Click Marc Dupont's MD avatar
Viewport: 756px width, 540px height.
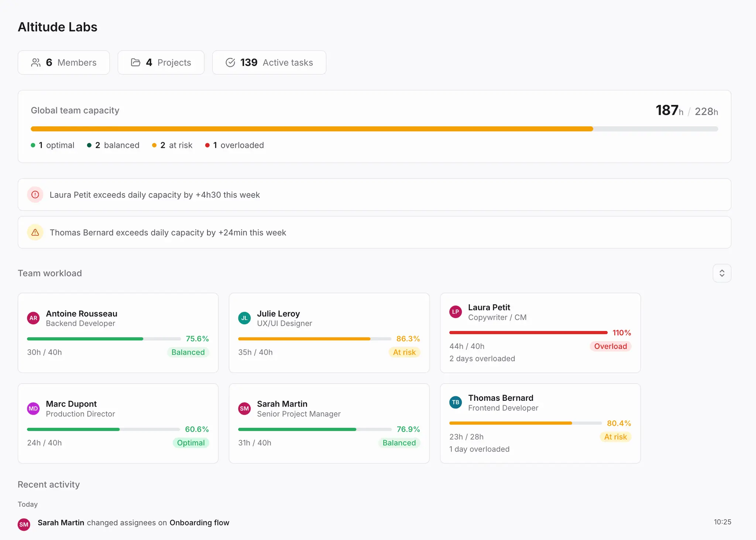(34, 409)
